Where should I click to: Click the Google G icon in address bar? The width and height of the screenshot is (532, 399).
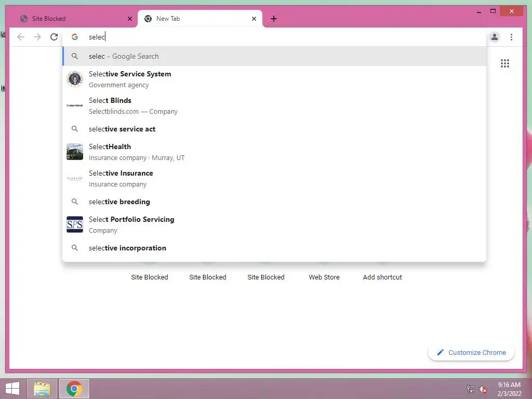point(75,37)
